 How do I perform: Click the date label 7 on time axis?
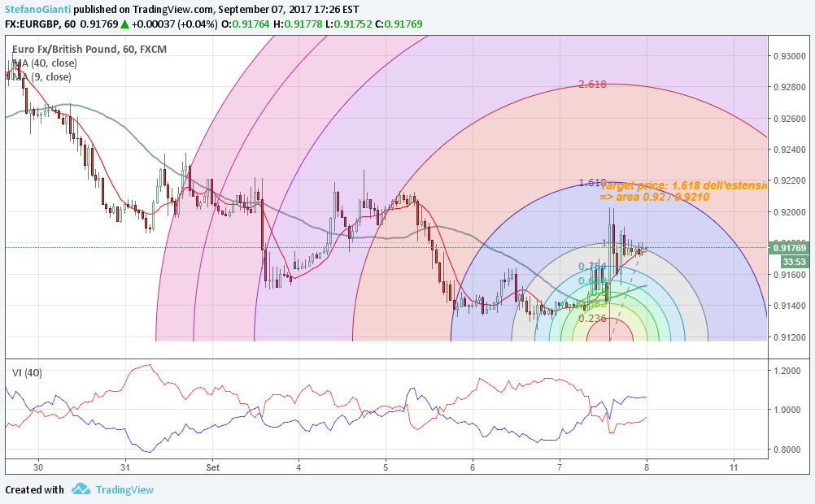click(x=560, y=467)
